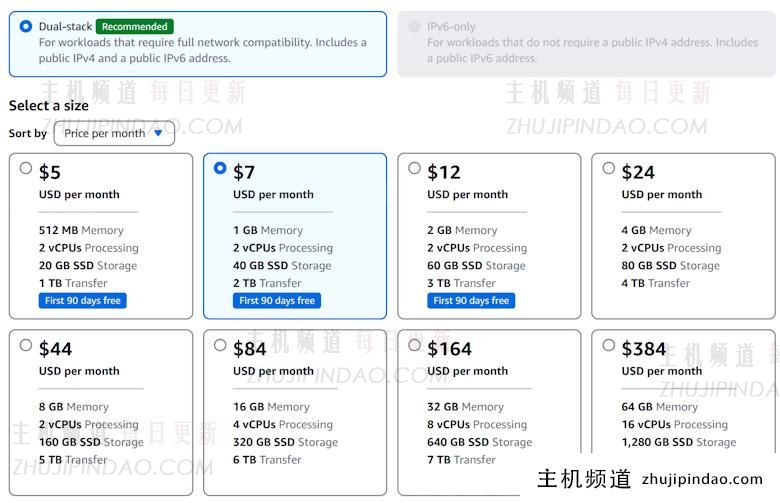Choose the $384 per month plan radio
Screen dimensions: 780x503
(608, 345)
